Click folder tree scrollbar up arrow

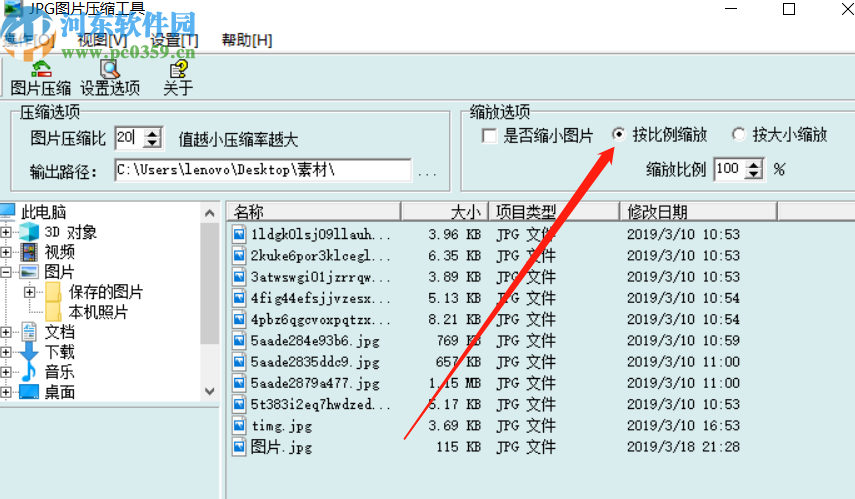[x=209, y=213]
